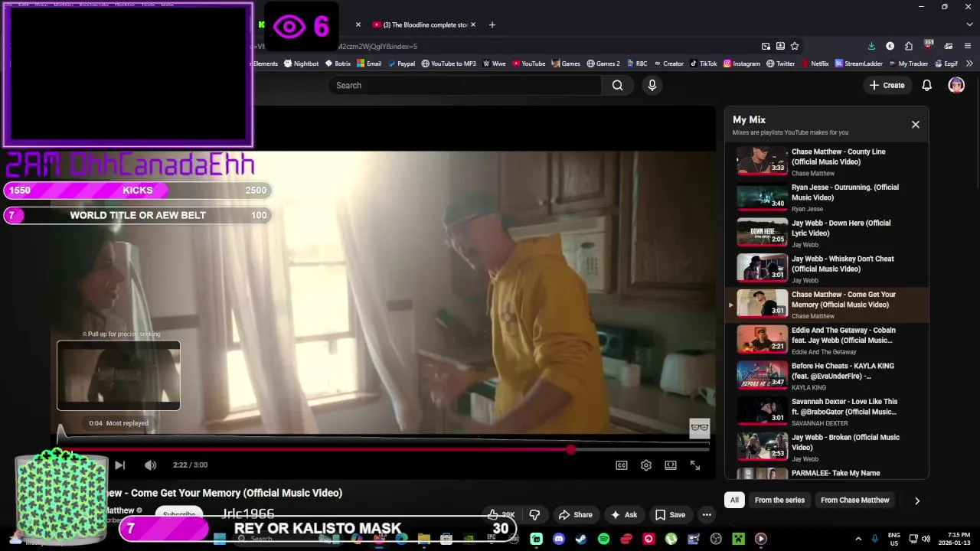Open uTorrent from the taskbar

(671, 540)
